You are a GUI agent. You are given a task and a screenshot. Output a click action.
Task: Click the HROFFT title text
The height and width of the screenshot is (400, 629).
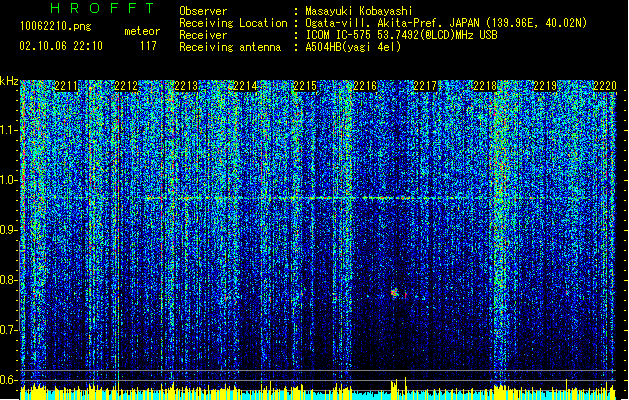tap(102, 8)
